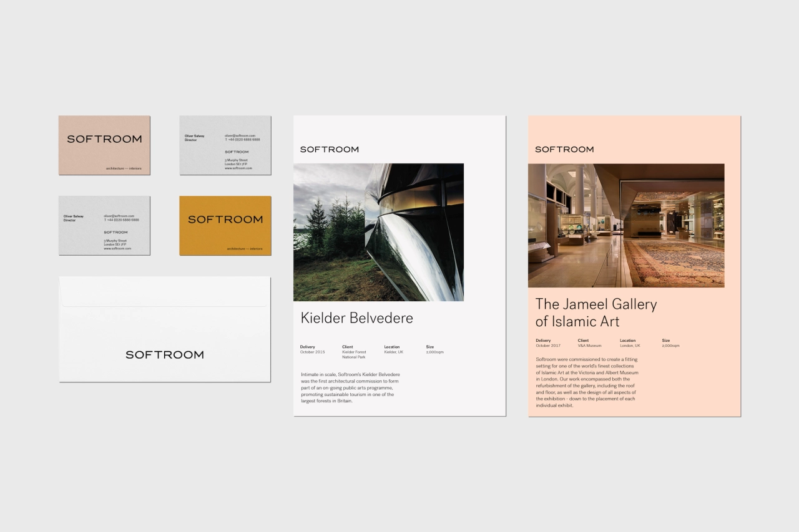
Task: Click oliver@softroom.com on the lower grey card
Action: tap(119, 216)
